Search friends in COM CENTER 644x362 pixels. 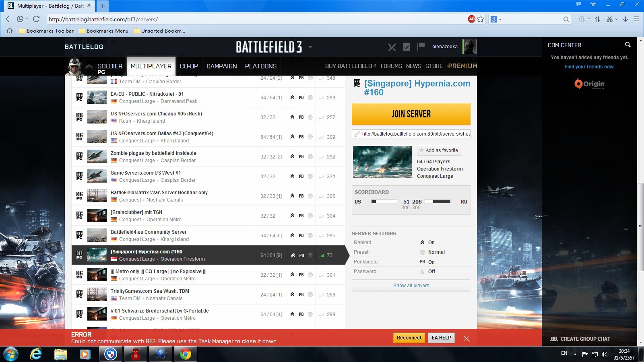[627, 45]
